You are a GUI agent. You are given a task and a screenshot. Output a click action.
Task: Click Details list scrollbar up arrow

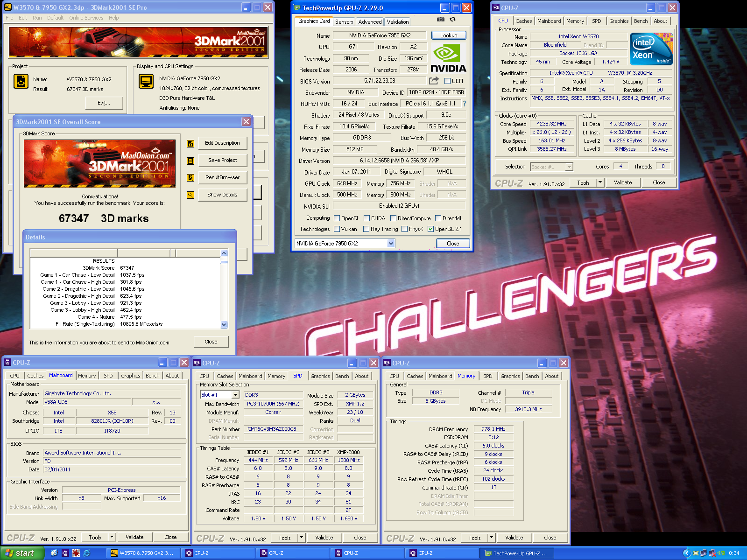click(224, 253)
